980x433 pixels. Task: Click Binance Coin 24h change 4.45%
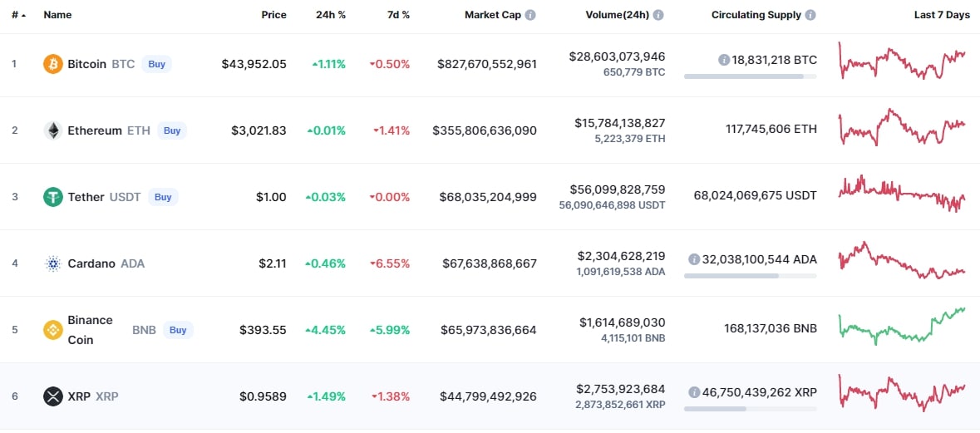(x=326, y=330)
